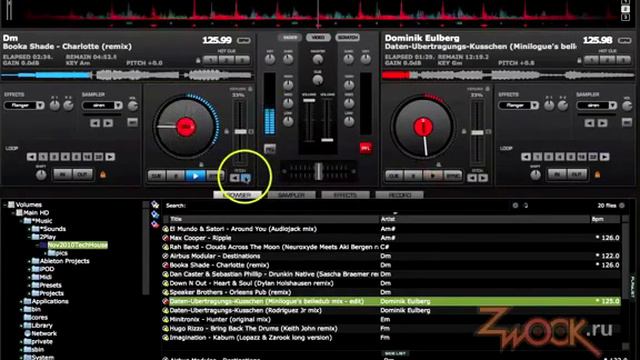Select the MIXER center panel tab

290,38
